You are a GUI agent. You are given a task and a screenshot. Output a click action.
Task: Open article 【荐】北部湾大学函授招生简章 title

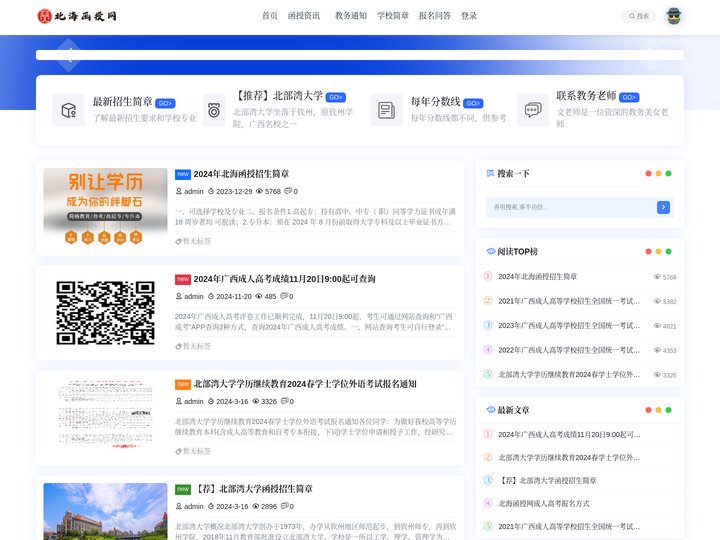coord(253,489)
